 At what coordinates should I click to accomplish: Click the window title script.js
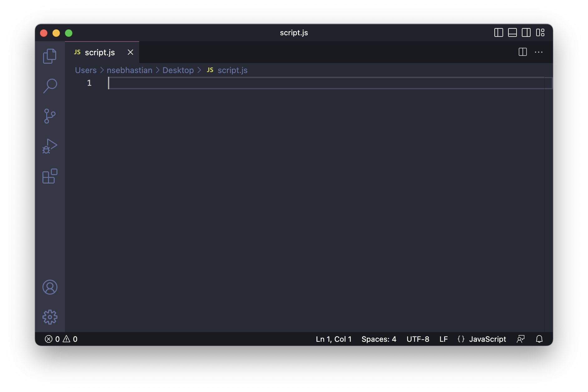[294, 32]
